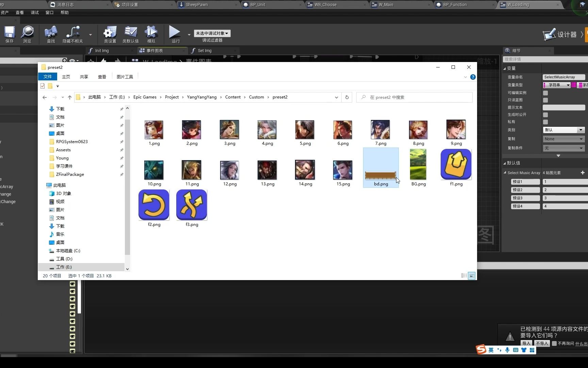Screen dimensions: 588x368
Task: Switch to details list view icon
Action: click(x=464, y=276)
